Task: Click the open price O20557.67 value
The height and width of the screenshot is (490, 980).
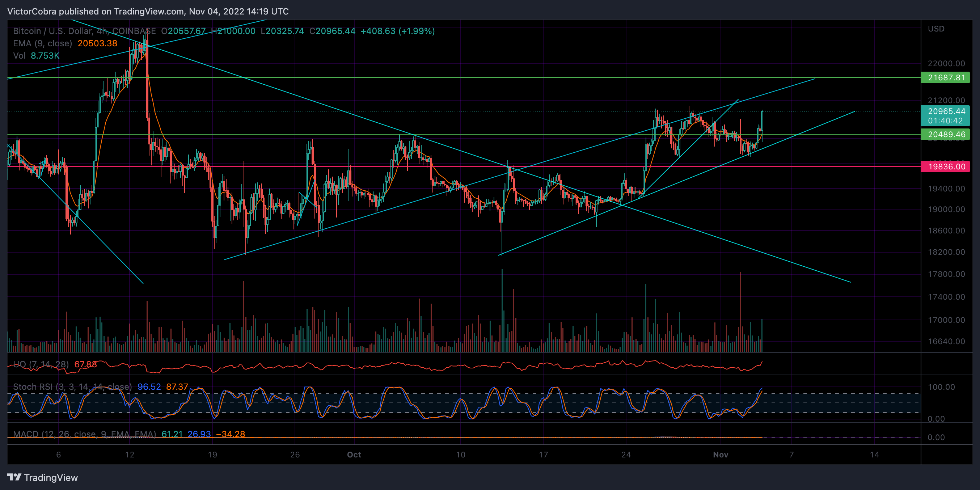Action: click(183, 31)
